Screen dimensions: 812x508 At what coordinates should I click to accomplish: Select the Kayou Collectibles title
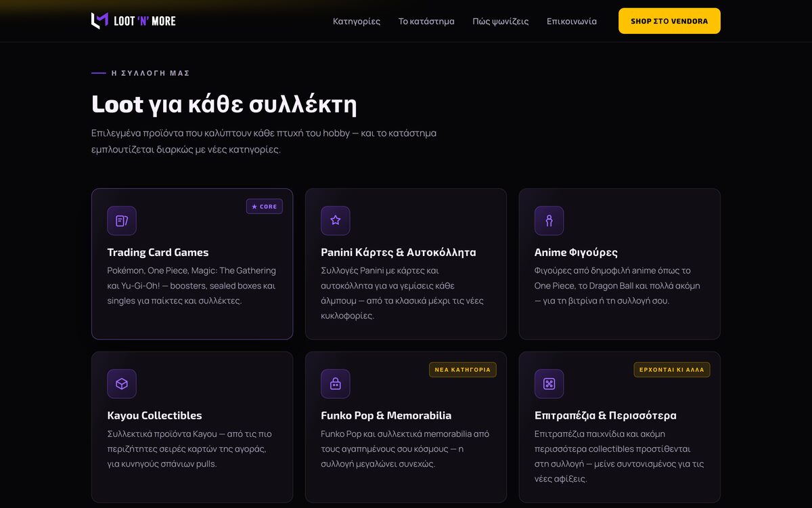point(154,416)
